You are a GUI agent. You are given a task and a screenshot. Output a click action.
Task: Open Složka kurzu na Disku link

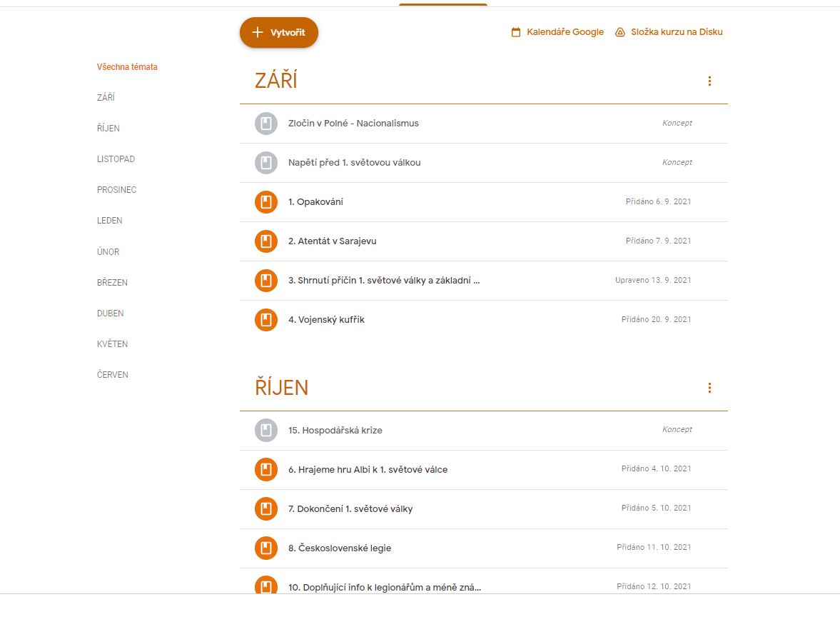tap(677, 32)
